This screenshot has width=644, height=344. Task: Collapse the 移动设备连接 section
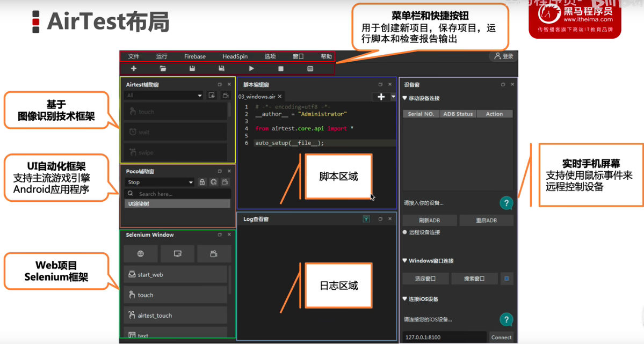[x=405, y=98]
